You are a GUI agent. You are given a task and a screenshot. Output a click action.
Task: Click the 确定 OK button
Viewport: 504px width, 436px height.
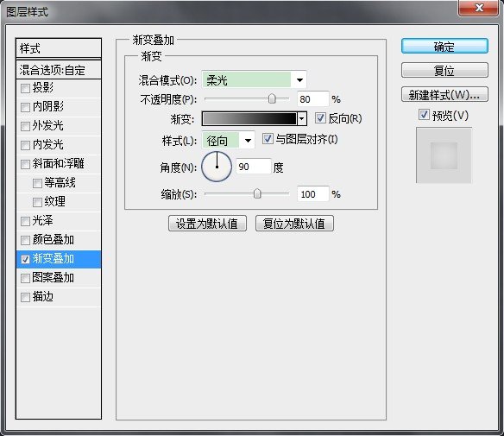point(444,47)
